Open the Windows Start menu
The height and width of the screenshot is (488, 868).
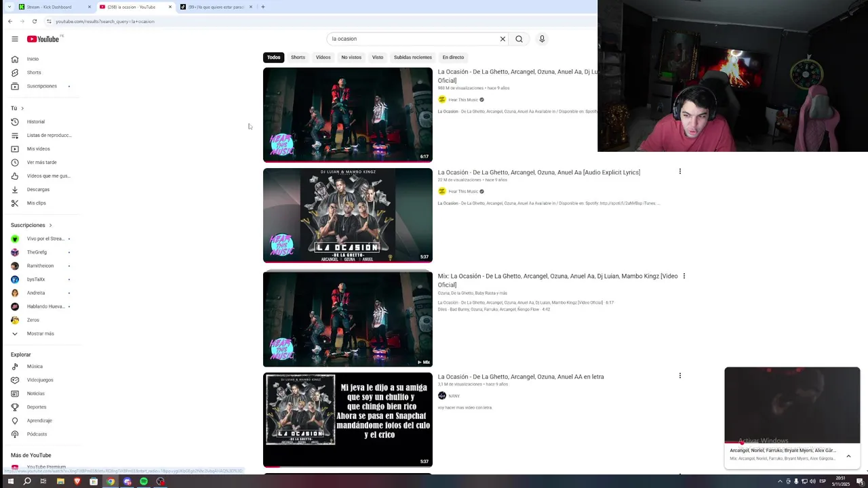[x=10, y=481]
